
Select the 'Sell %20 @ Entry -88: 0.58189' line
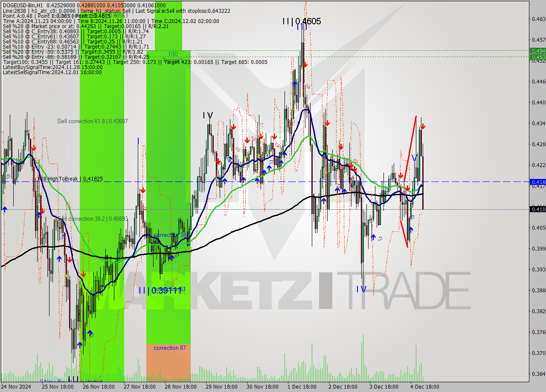tap(76, 57)
